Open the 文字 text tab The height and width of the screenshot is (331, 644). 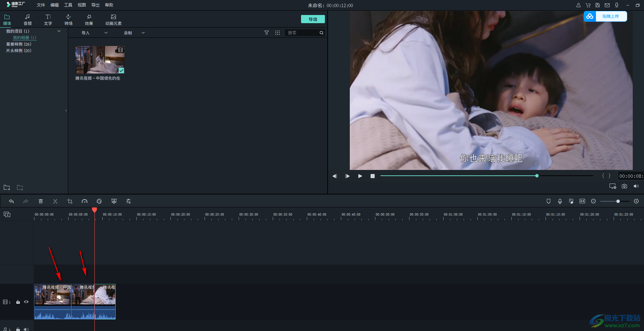coord(48,20)
